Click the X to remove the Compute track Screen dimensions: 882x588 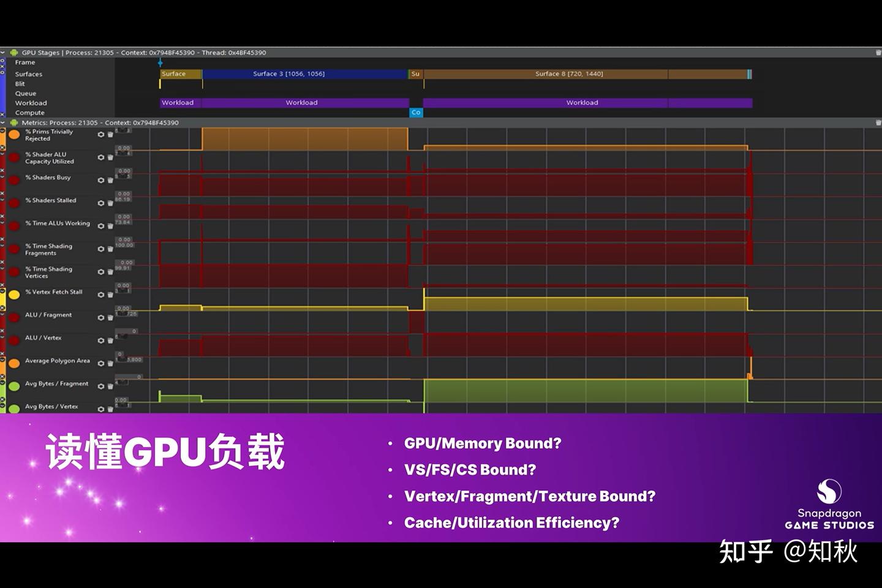point(3,113)
